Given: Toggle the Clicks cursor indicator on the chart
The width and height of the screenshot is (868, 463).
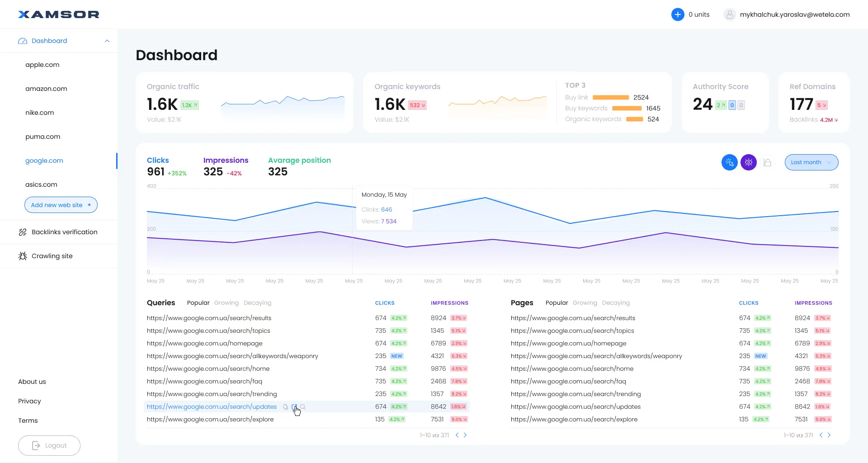Looking at the screenshot, I should tap(729, 162).
